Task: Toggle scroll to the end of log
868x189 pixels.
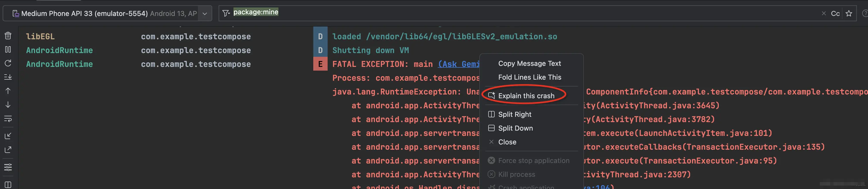Action: (8, 77)
